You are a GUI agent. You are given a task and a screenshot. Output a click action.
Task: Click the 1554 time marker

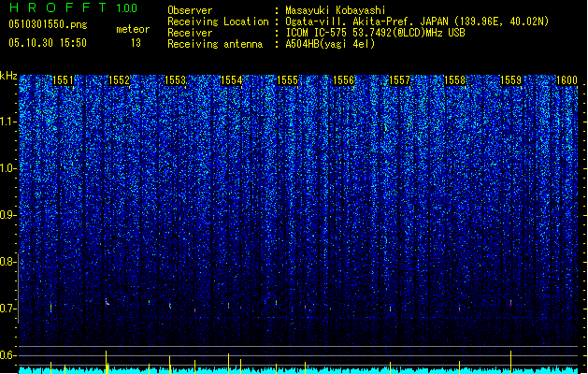coord(232,80)
